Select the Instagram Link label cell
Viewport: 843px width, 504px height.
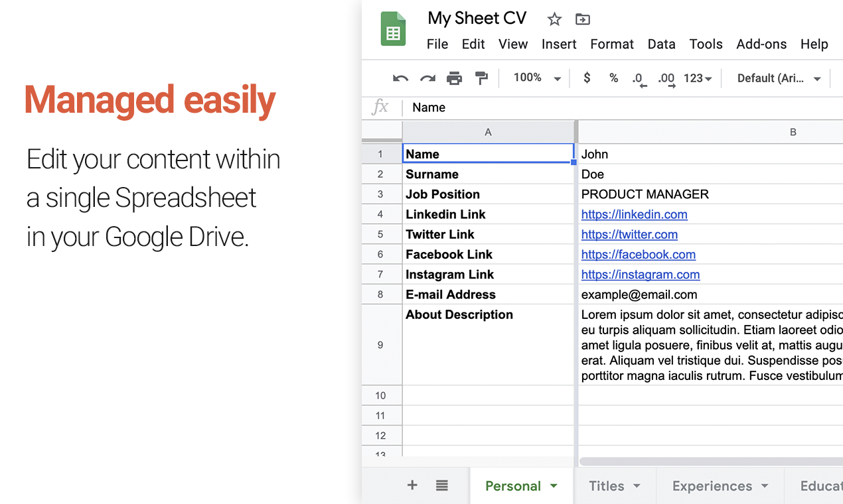coord(488,274)
